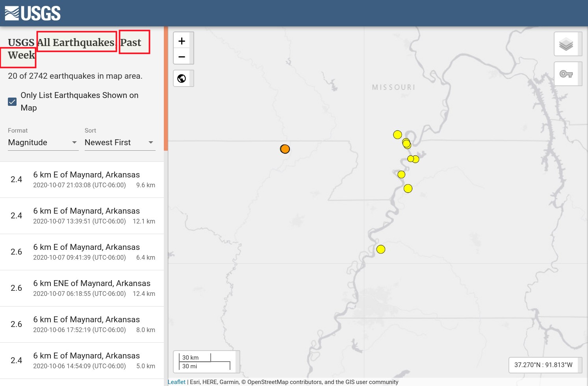The height and width of the screenshot is (386, 588).
Task: Toggle Only List Earthquakes Shown on Map
Action: 12,102
